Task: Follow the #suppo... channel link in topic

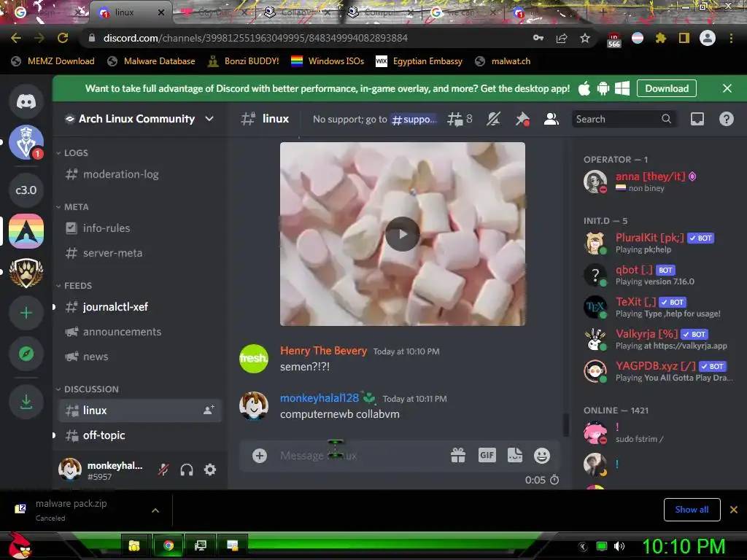Action: click(x=414, y=119)
